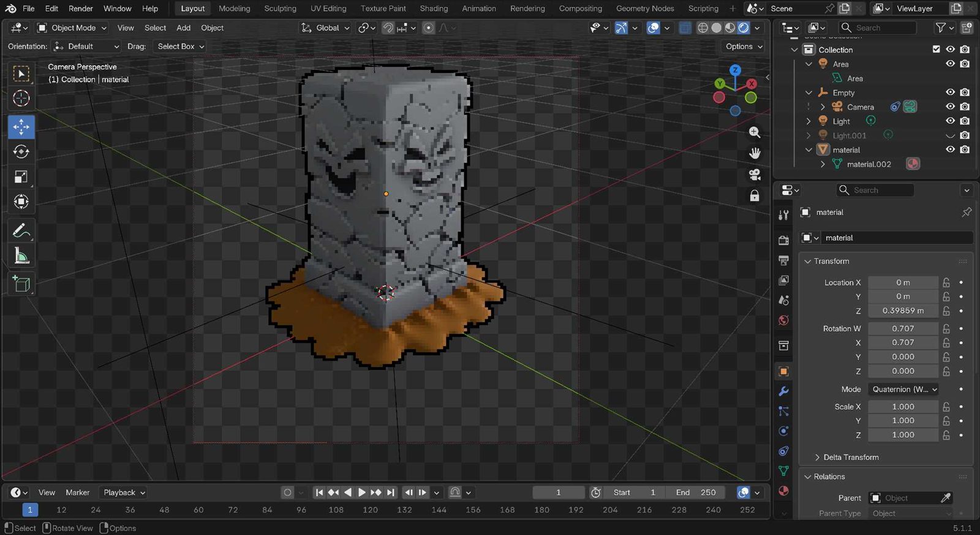Open the Material properties tab
Viewport: 980px width, 535px height.
(x=783, y=491)
